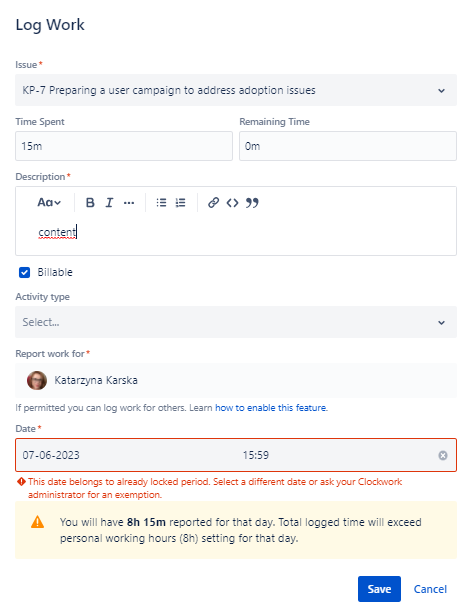This screenshot has width=467, height=616.
Task: Toggle italic formatting in description editor
Action: (x=109, y=203)
